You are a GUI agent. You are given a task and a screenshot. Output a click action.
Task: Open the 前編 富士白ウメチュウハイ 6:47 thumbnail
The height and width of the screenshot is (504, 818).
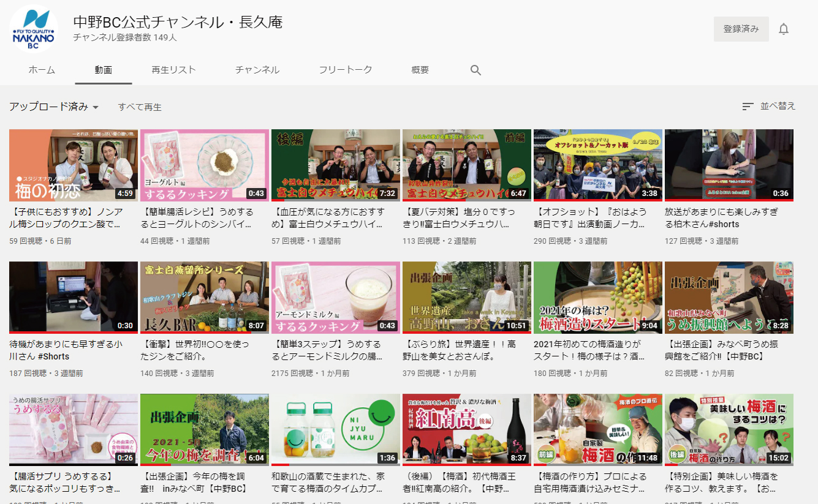[x=467, y=165]
